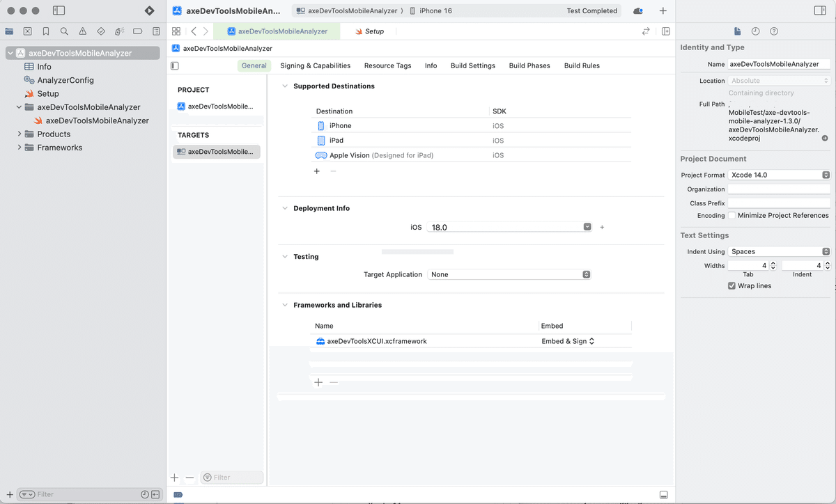The height and width of the screenshot is (504, 836).
Task: Switch to the Setup editor tab
Action: pos(370,31)
